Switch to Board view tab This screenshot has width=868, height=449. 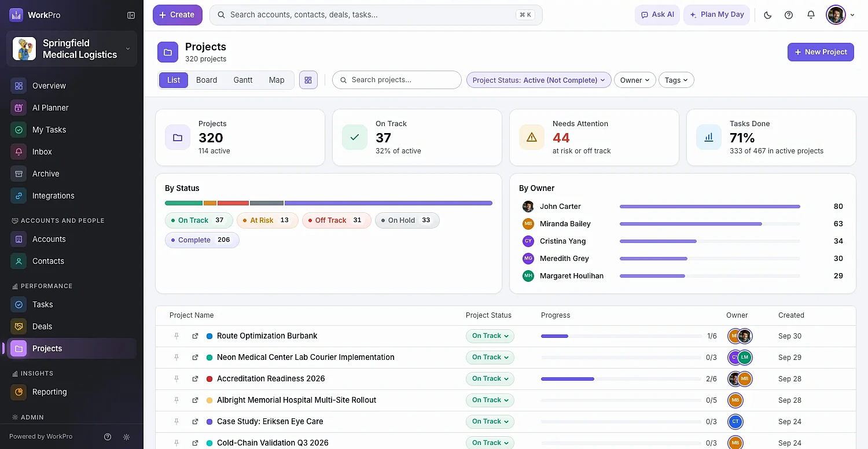click(207, 80)
